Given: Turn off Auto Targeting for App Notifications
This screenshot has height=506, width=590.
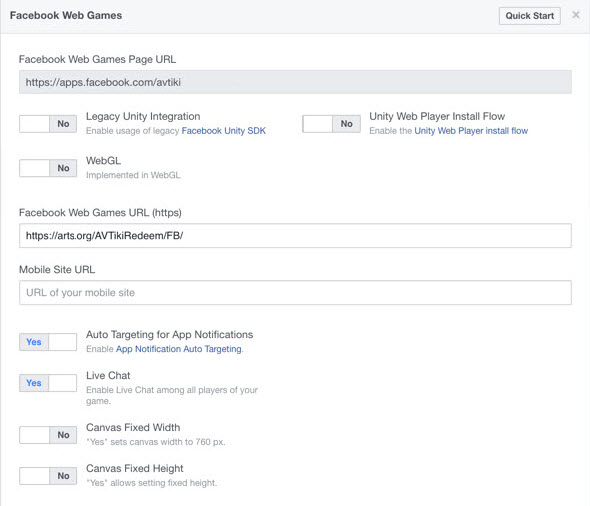Looking at the screenshot, I should tap(48, 342).
